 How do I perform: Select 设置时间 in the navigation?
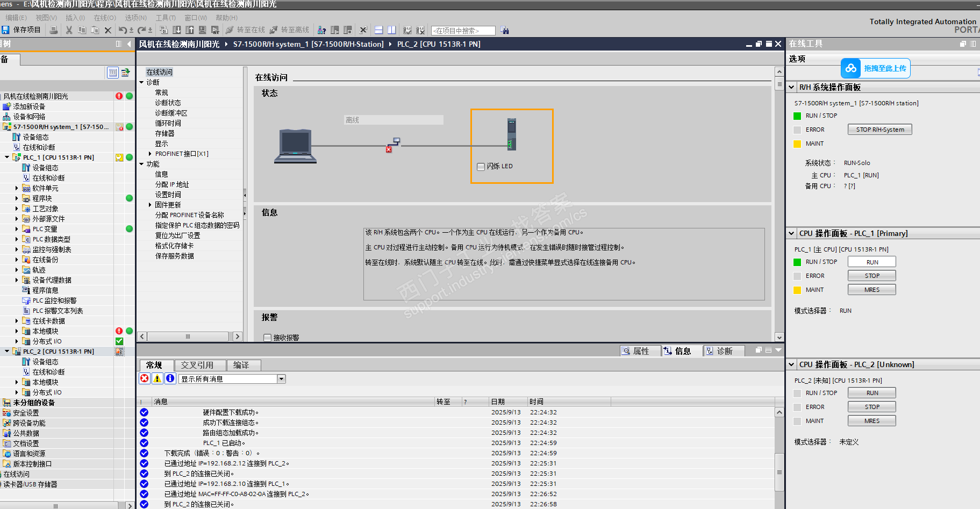(x=168, y=195)
